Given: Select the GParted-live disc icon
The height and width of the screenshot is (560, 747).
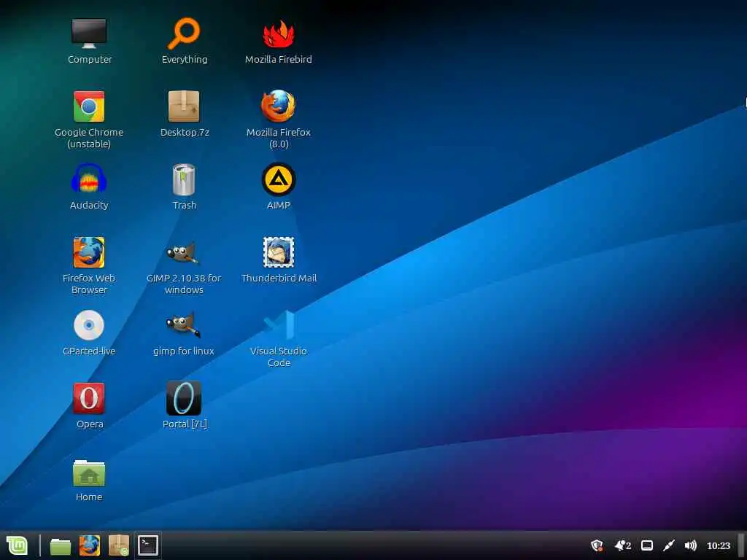Looking at the screenshot, I should pos(89,325).
